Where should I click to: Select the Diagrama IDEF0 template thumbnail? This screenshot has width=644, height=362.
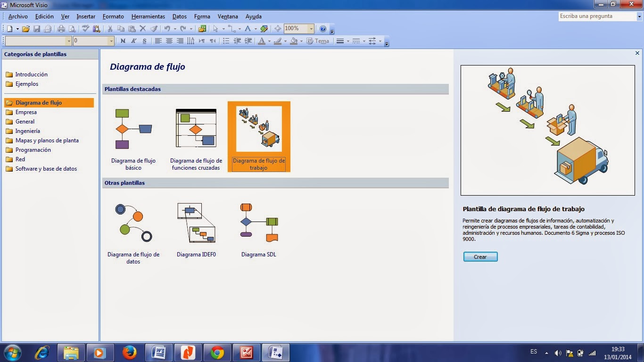point(196,222)
